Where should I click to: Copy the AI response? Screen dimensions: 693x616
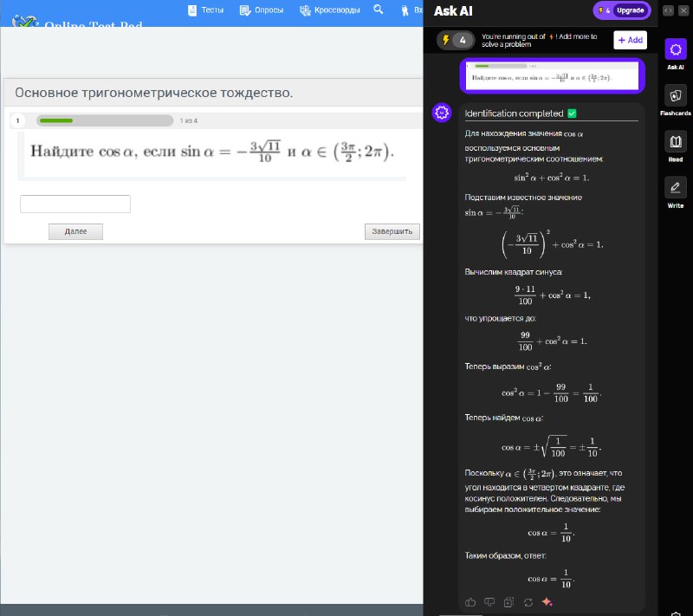tap(508, 602)
